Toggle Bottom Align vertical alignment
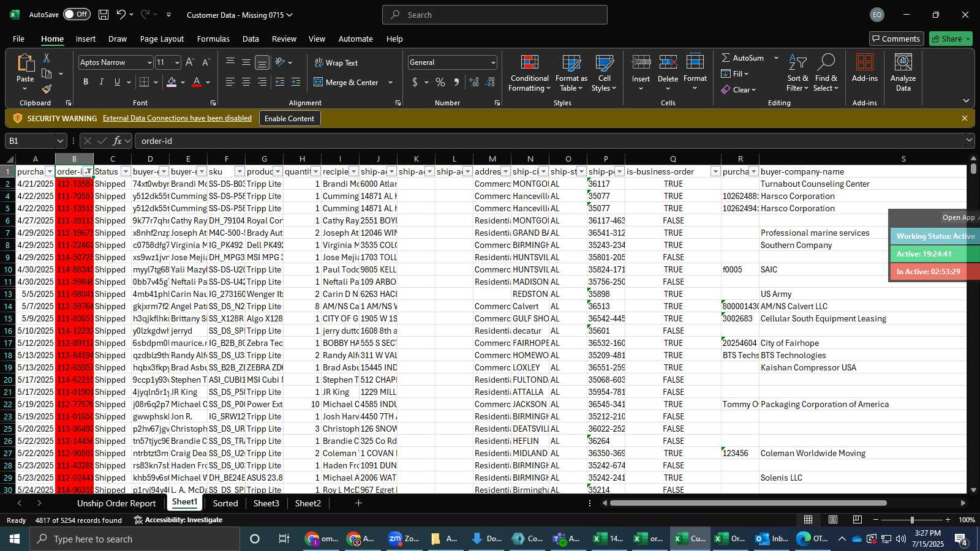980x551 pixels. tap(262, 62)
